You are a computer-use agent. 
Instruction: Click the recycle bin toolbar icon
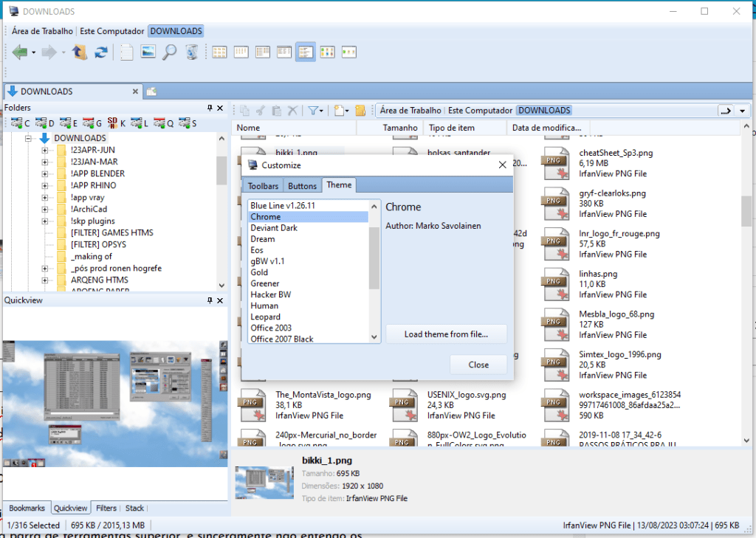[x=192, y=52]
